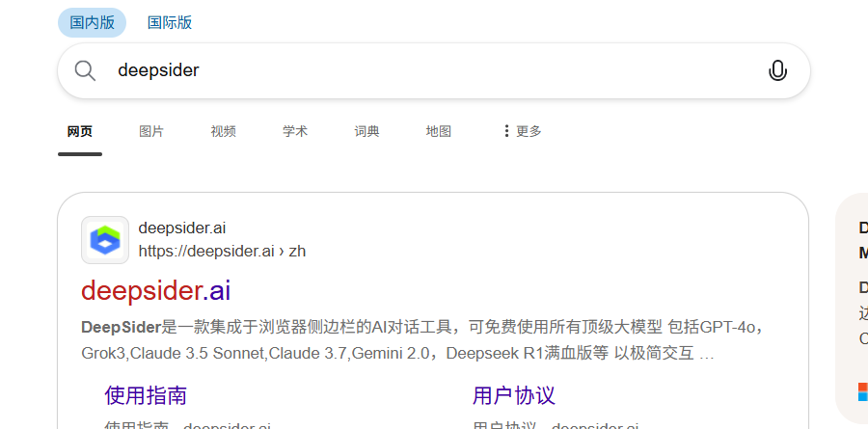Screen dimensions: 868x429
Task: Open the 词典 tab
Action: tap(366, 131)
